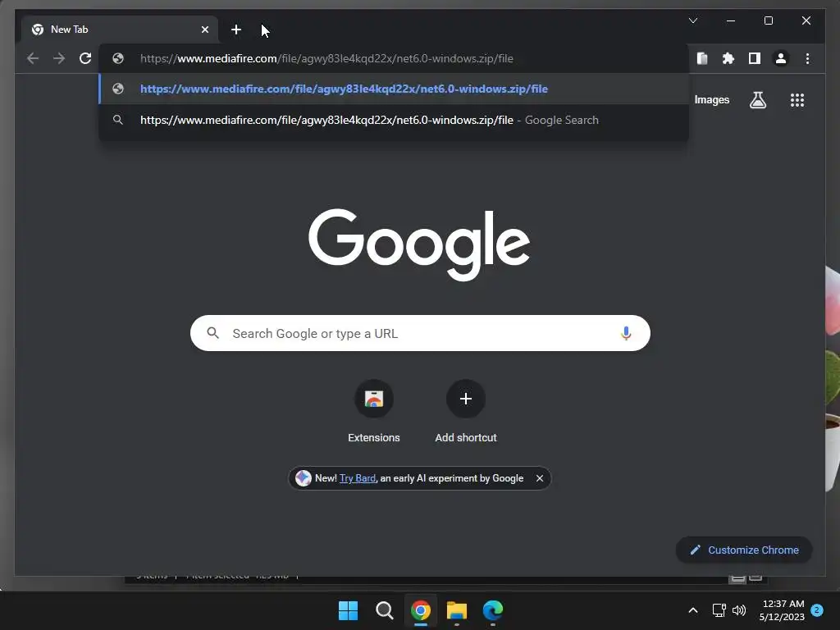Click Chrome icon on taskbar

(421, 610)
